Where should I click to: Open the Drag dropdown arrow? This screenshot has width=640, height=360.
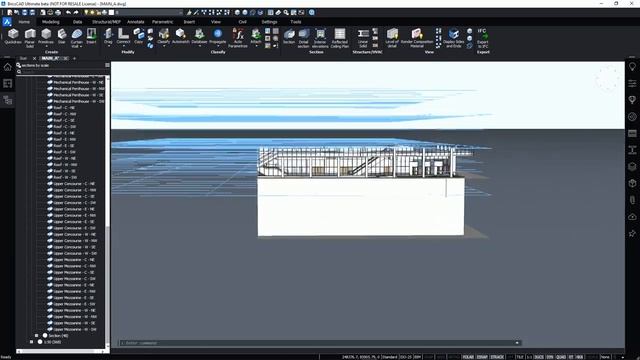click(108, 46)
